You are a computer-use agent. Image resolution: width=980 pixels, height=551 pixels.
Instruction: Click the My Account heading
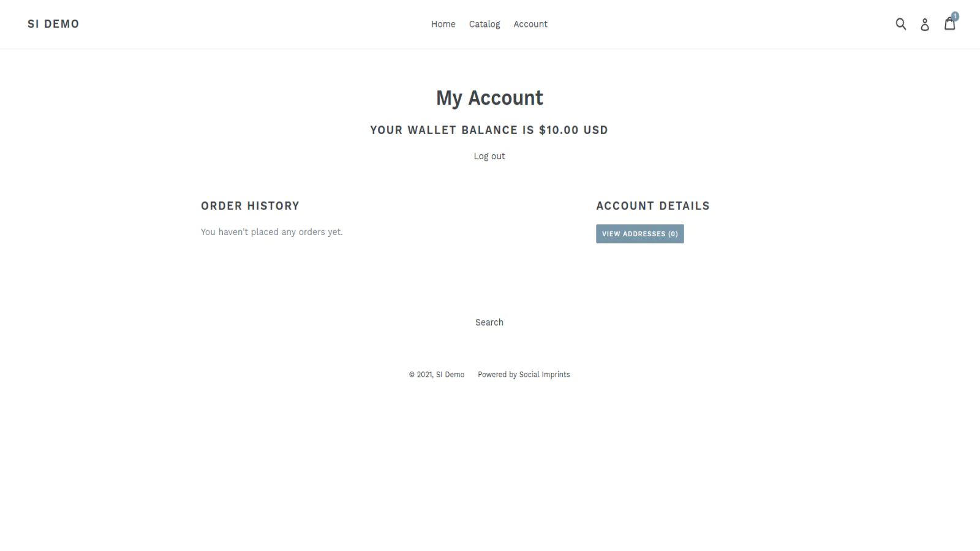pos(489,98)
